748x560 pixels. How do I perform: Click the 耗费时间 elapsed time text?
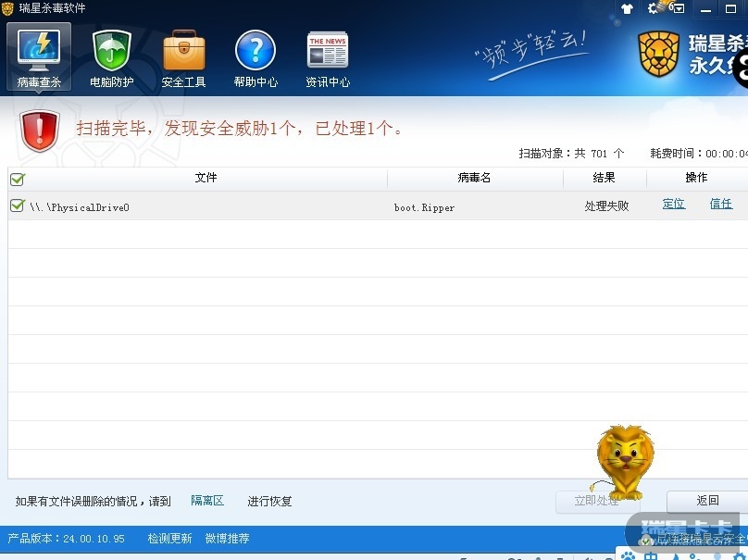point(699,153)
